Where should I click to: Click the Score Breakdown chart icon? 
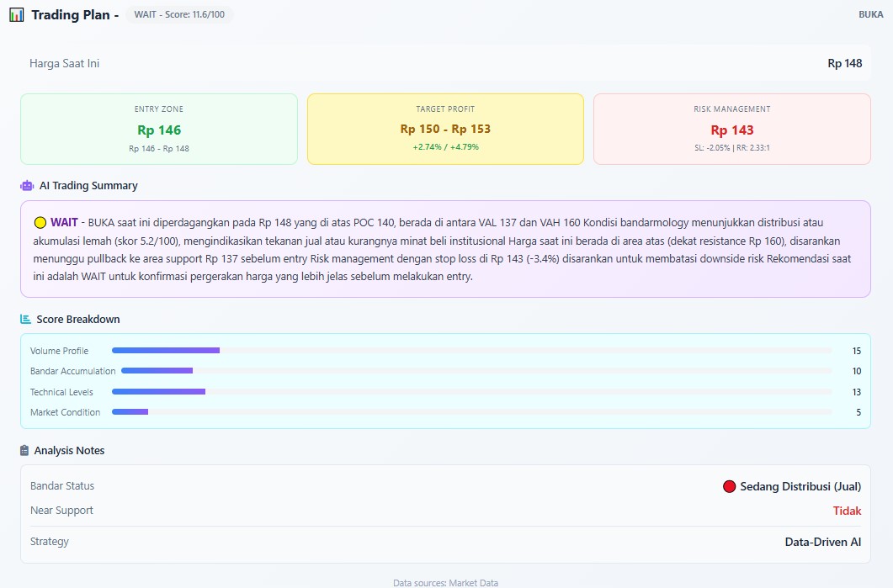26,320
